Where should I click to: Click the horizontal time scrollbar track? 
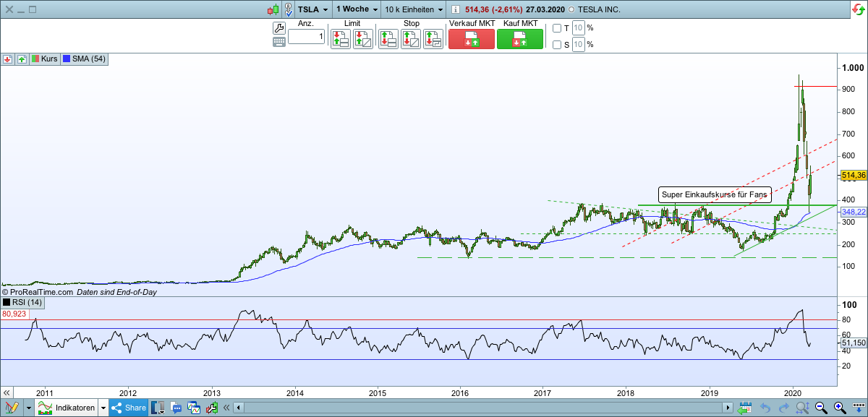pyautogui.click(x=484, y=408)
